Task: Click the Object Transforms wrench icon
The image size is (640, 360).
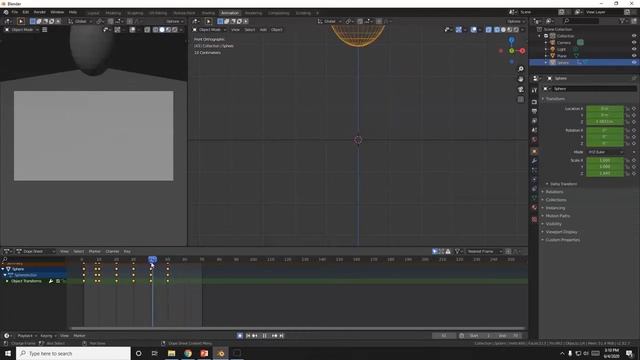Action: point(51,281)
